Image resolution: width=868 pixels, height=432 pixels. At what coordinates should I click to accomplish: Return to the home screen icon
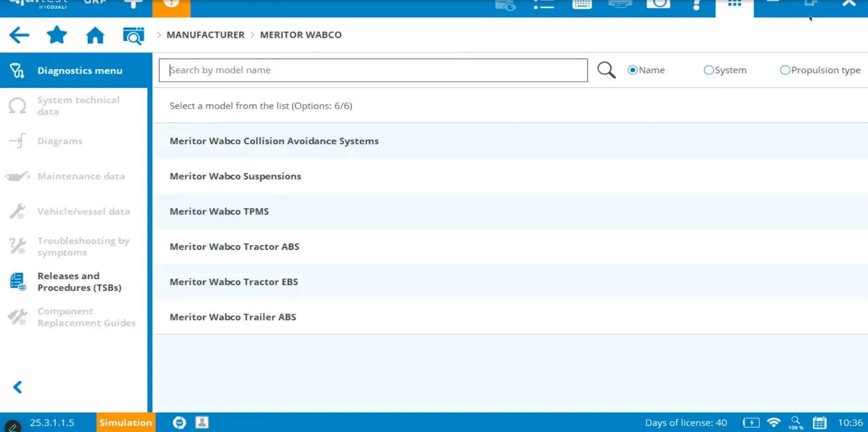click(95, 36)
